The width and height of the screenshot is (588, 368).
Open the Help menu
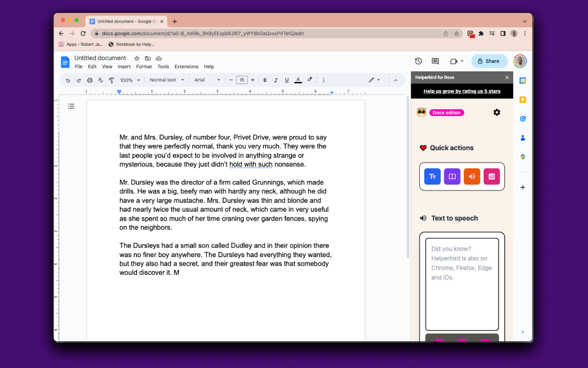point(209,67)
